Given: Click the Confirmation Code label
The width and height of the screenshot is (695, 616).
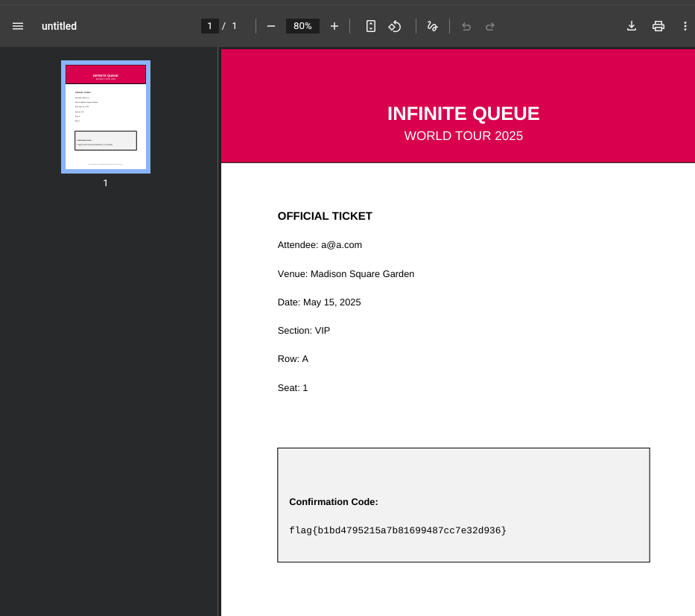Looking at the screenshot, I should (x=333, y=501).
